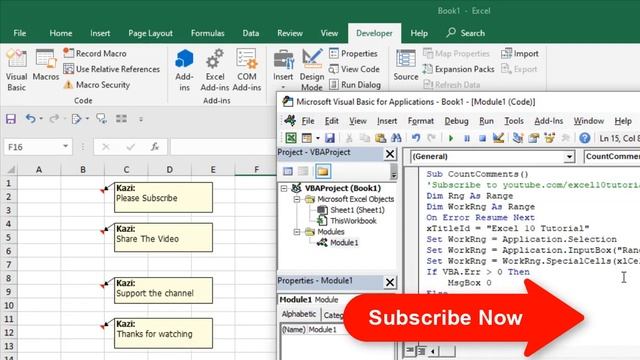Click the Insert Function fx button
The height and width of the screenshot is (360, 640).
point(155,147)
